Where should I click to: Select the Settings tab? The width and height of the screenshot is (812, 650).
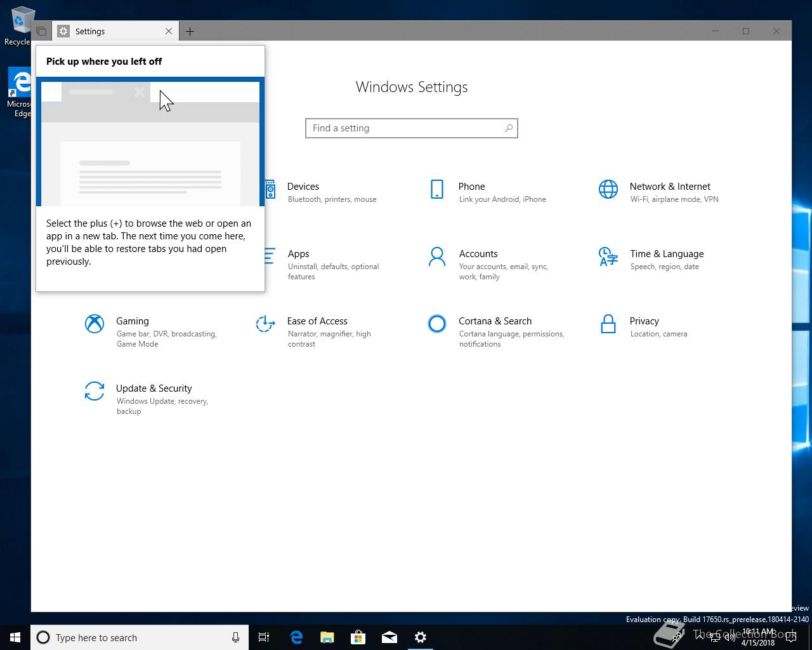pos(115,31)
